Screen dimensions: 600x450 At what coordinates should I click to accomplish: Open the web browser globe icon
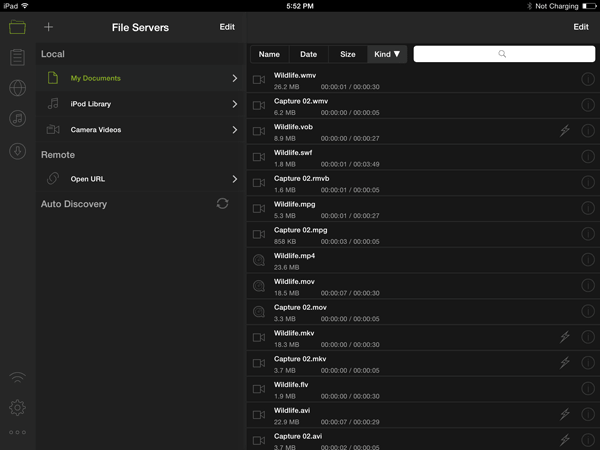[16, 88]
